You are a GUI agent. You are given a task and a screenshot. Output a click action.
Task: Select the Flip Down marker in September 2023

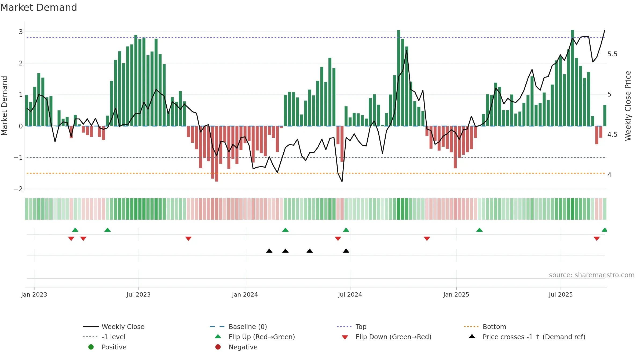pyautogui.click(x=188, y=239)
